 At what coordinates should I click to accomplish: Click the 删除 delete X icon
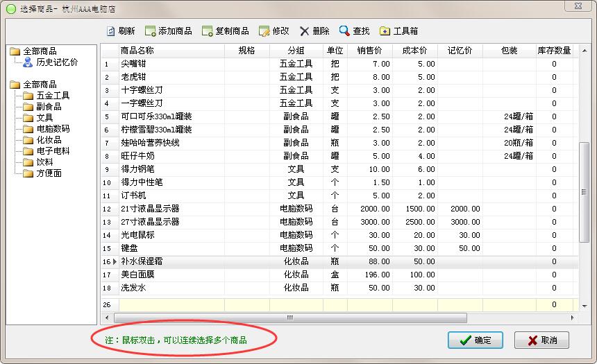click(304, 31)
